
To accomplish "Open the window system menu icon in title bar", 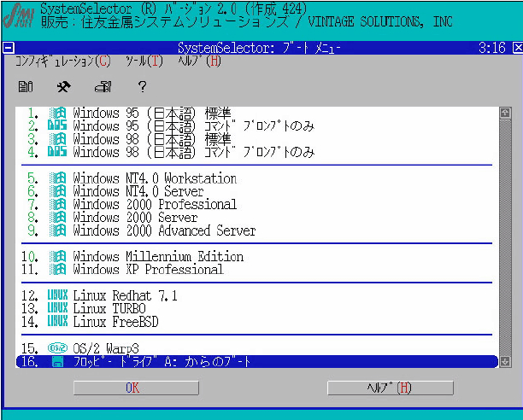I will (9, 48).
